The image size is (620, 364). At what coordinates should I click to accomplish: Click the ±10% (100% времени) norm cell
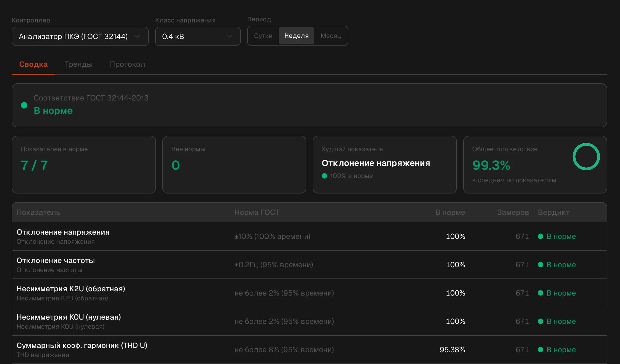272,237
